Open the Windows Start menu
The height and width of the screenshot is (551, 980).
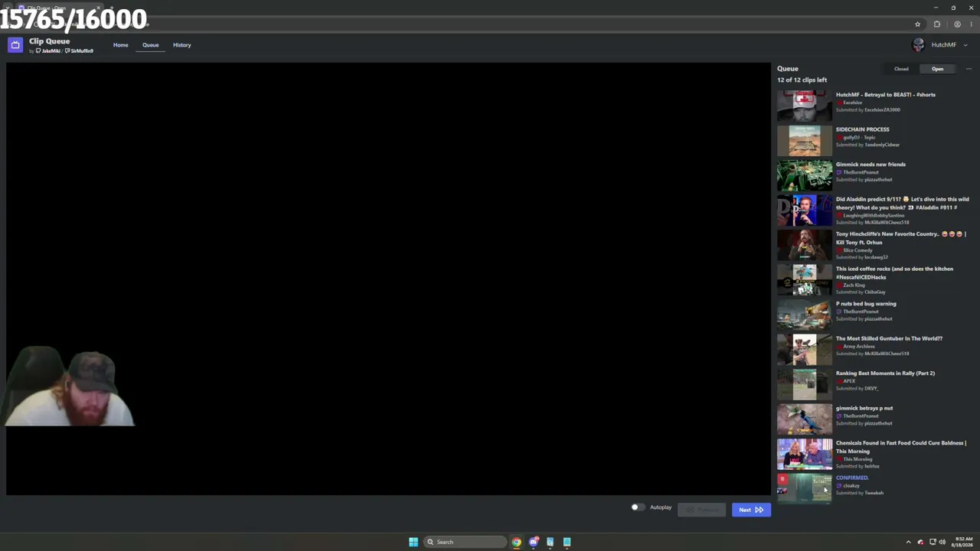point(413,542)
